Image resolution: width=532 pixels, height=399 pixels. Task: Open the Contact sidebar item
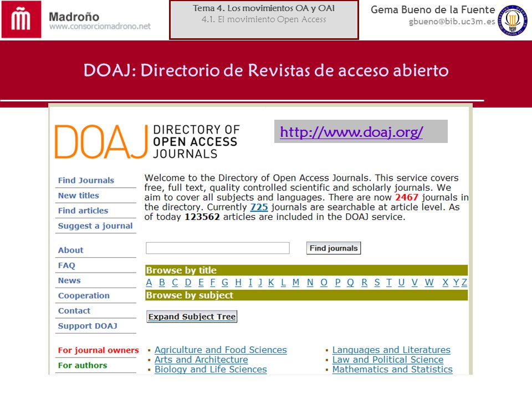[74, 311]
